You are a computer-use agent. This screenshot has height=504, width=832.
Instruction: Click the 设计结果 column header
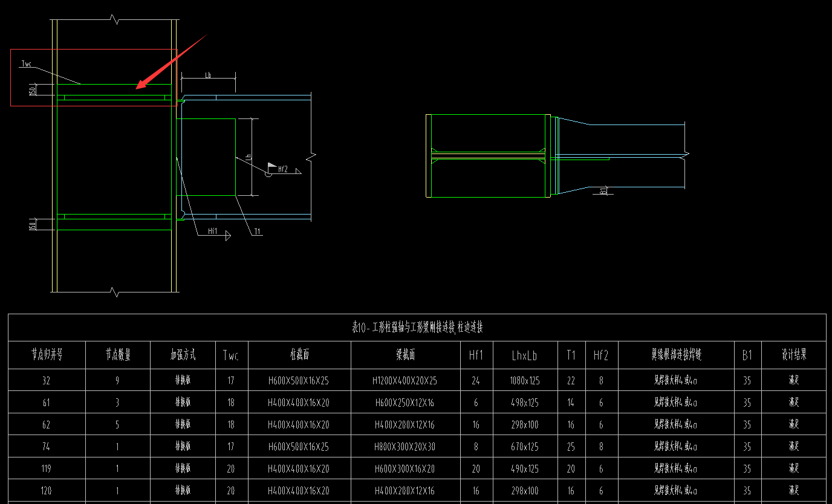[794, 355]
